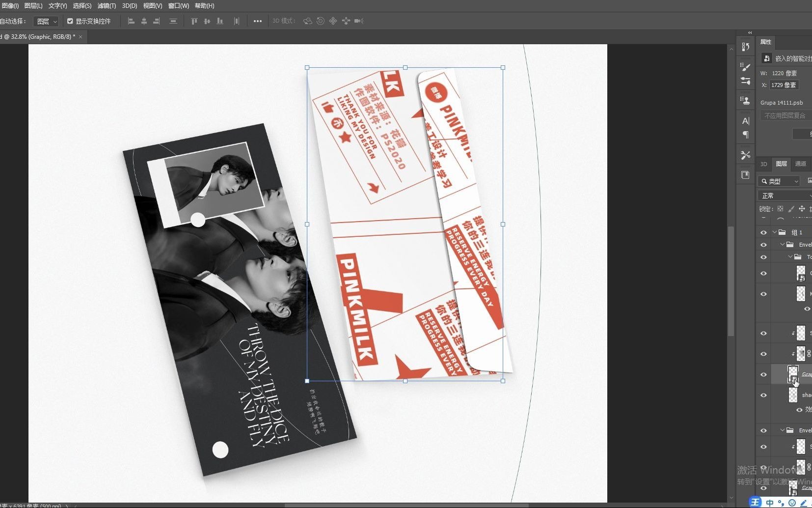The height and width of the screenshot is (508, 812).
Task: Open the layer comp 不应用图层复合 dropdown
Action: [785, 115]
